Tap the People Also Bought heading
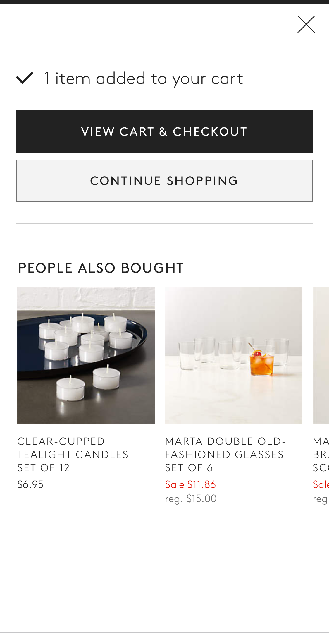Screen dimensions: 329x644 [x=101, y=268]
